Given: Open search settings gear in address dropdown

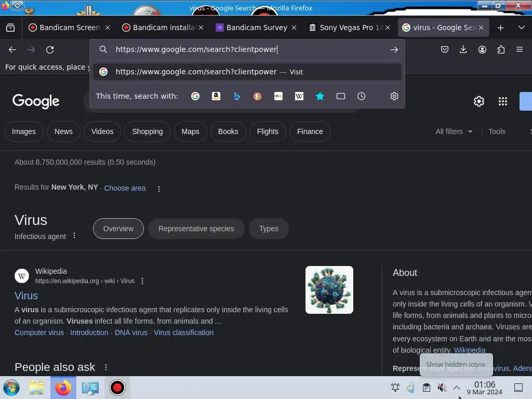Looking at the screenshot, I should (x=394, y=96).
